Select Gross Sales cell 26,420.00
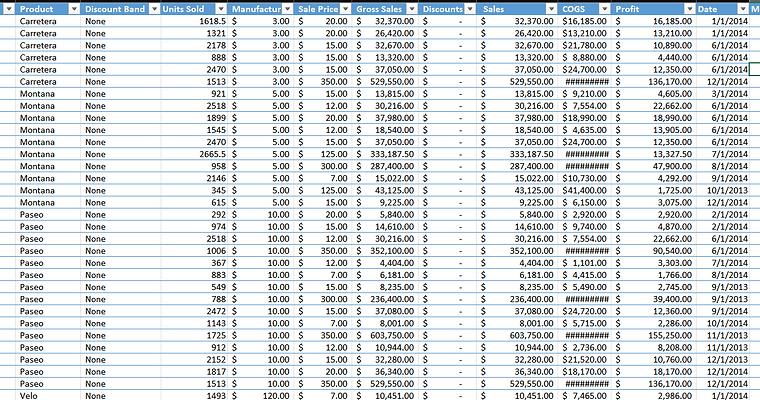The image size is (760, 400). click(x=385, y=33)
